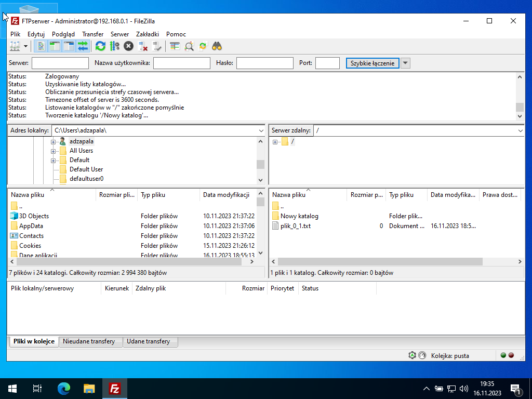Select Default User in local tree
The height and width of the screenshot is (399, 532).
(86, 169)
